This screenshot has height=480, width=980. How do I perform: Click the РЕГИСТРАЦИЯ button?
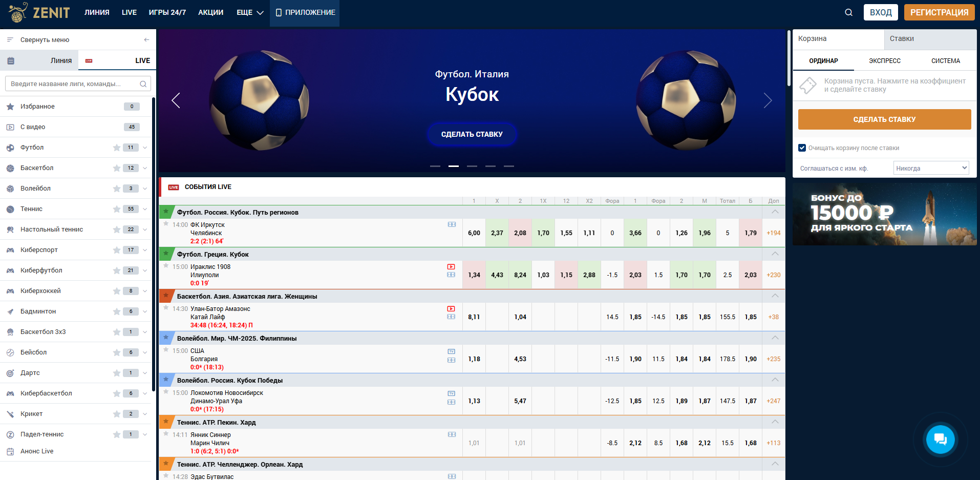click(939, 12)
